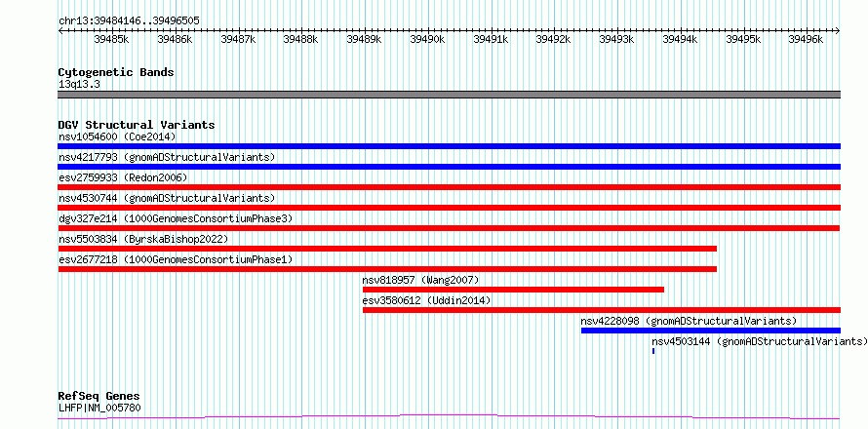This screenshot has height=429, width=868.
Task: Click the DGV Structural Variants track title
Action: pyautogui.click(x=137, y=125)
